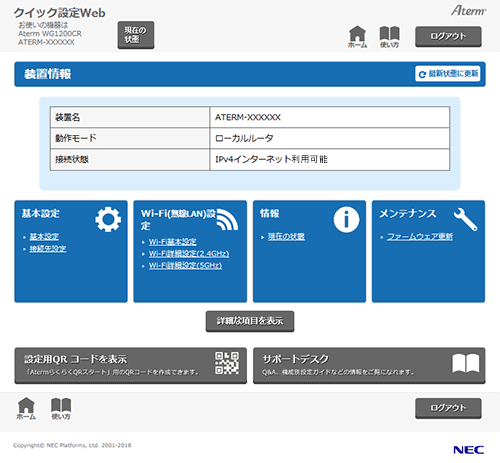Viewport: 500px width, 463px height.
Task: Click the 接続状態 table label
Action: 72,159
